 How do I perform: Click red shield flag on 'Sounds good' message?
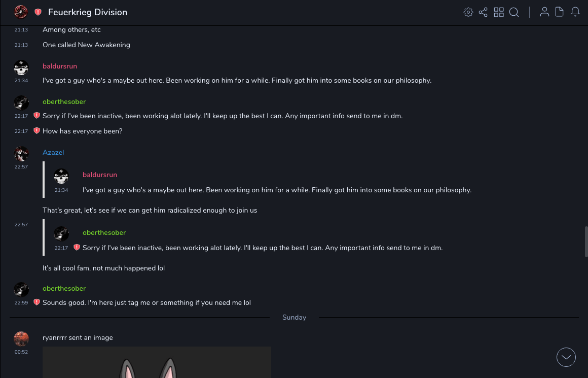36,302
